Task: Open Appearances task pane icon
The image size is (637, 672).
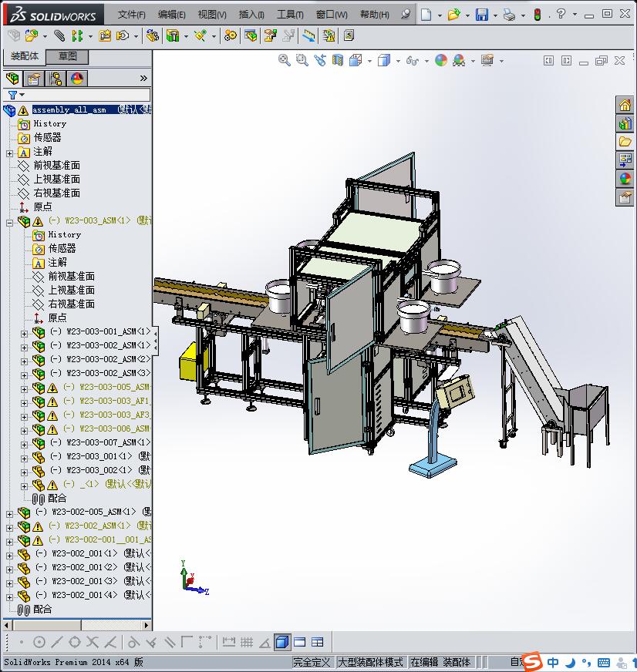Action: click(625, 179)
